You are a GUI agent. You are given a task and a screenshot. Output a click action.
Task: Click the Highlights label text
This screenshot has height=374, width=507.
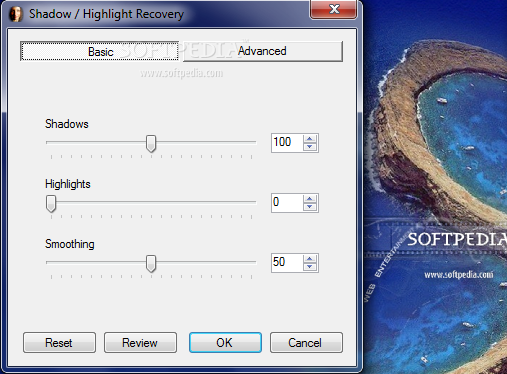tap(68, 184)
